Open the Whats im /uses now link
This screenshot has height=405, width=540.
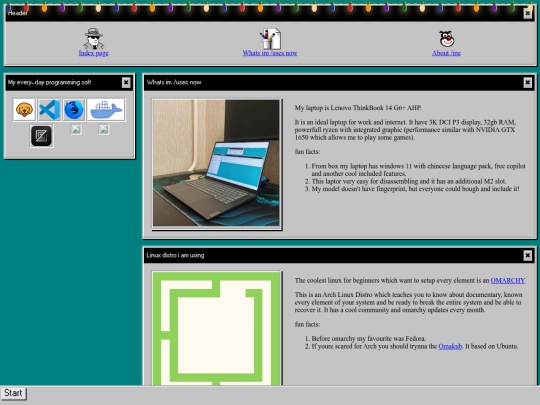tap(270, 53)
